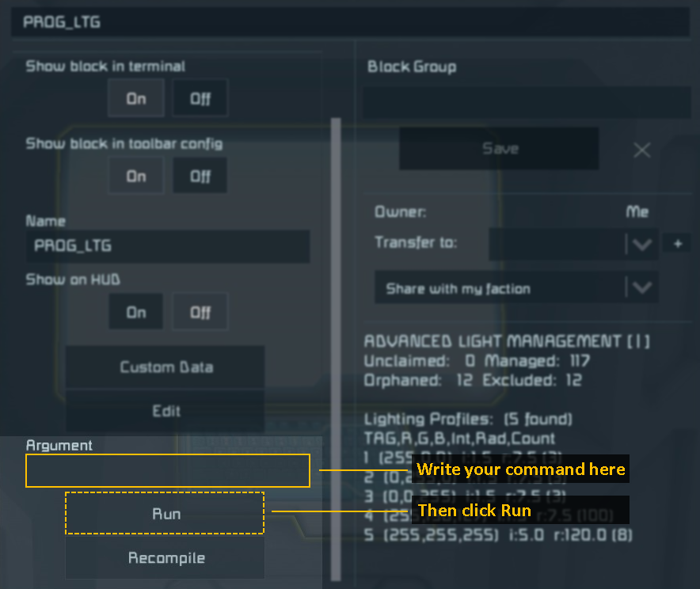Click the X icon next to Save
700x589 pixels.
pos(641,150)
